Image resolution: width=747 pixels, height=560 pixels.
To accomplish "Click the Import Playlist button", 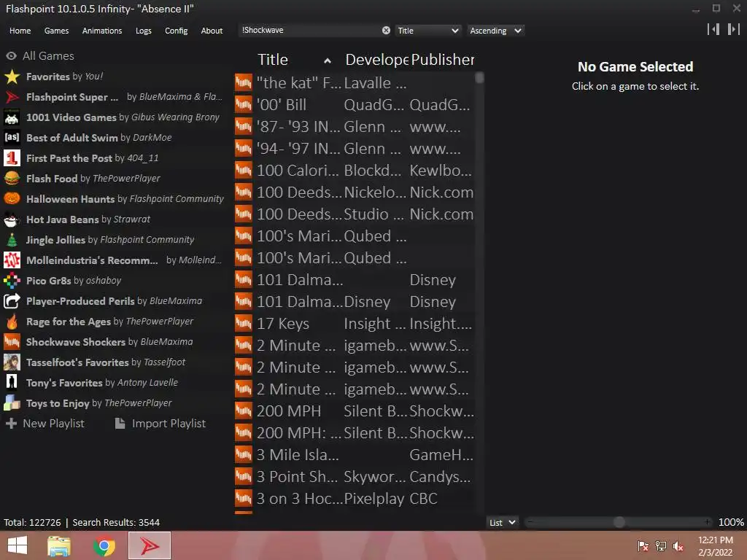I will [160, 424].
